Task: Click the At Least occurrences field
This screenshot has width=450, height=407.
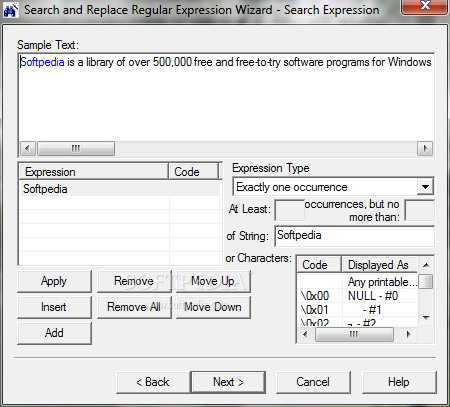Action: click(289, 210)
